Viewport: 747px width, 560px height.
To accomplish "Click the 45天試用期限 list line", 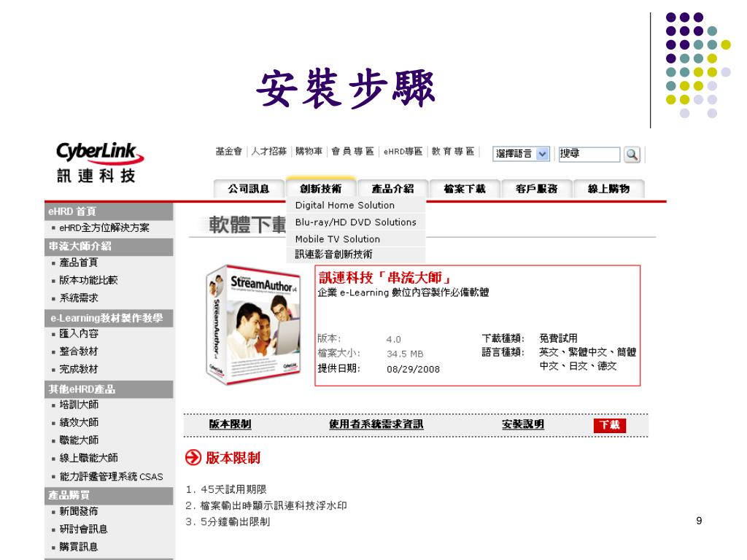I will [x=226, y=489].
